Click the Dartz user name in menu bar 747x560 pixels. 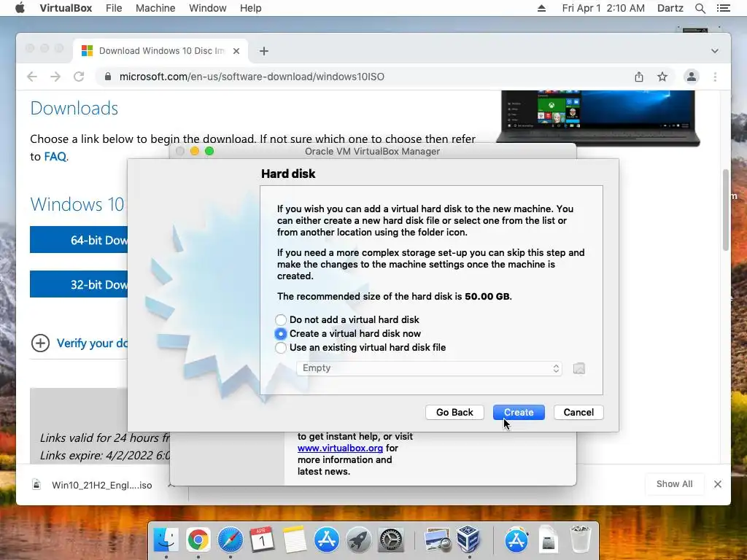[x=670, y=8]
